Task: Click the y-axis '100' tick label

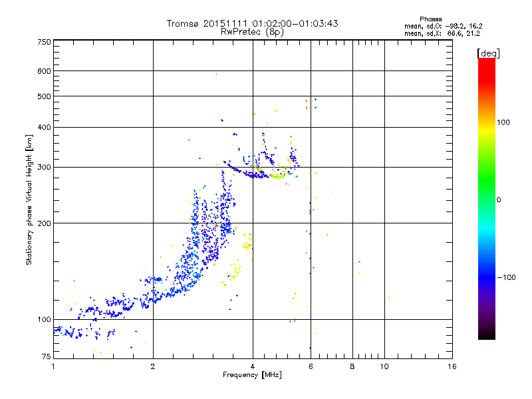Action: pyautogui.click(x=44, y=320)
